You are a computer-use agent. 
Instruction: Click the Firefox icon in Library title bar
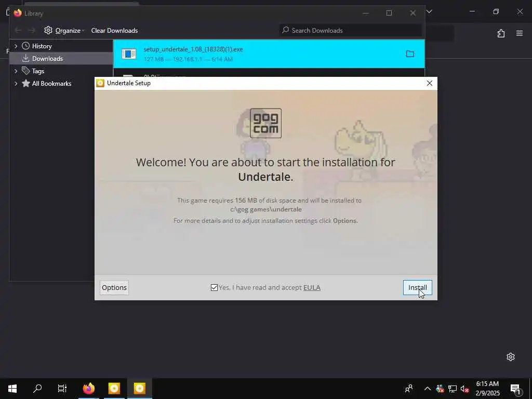pyautogui.click(x=18, y=13)
